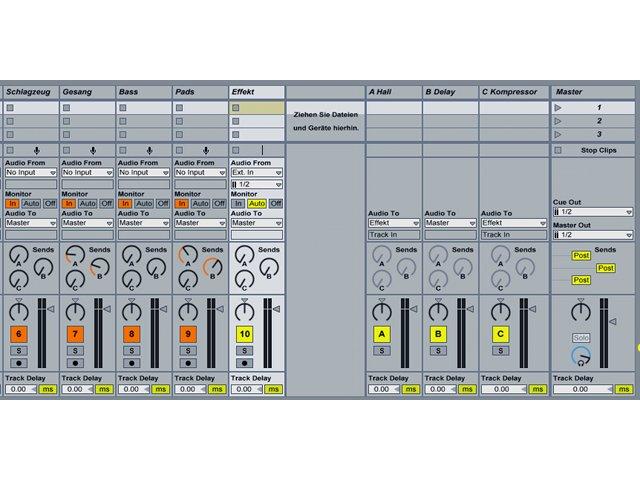640x480 pixels.
Task: Open Audio From dropdown on Effekt track
Action: (x=257, y=173)
